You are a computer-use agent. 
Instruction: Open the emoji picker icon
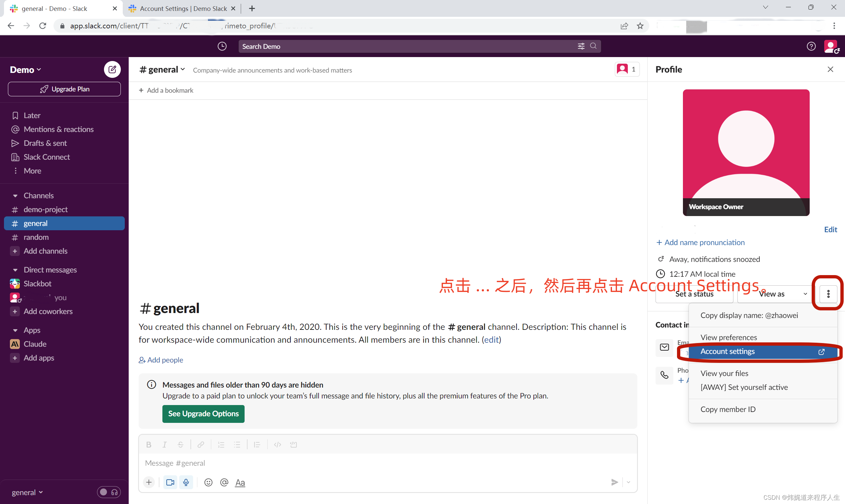click(x=208, y=482)
